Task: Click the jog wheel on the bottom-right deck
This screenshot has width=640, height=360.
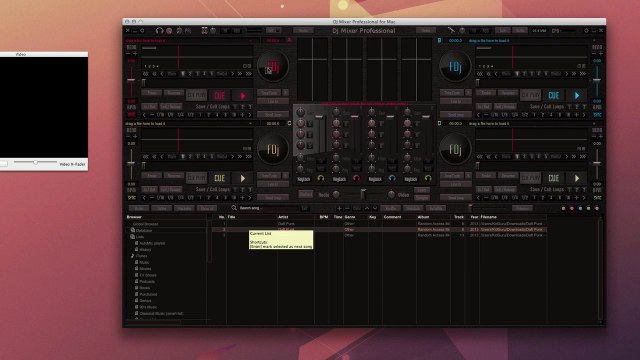Action: click(x=455, y=149)
